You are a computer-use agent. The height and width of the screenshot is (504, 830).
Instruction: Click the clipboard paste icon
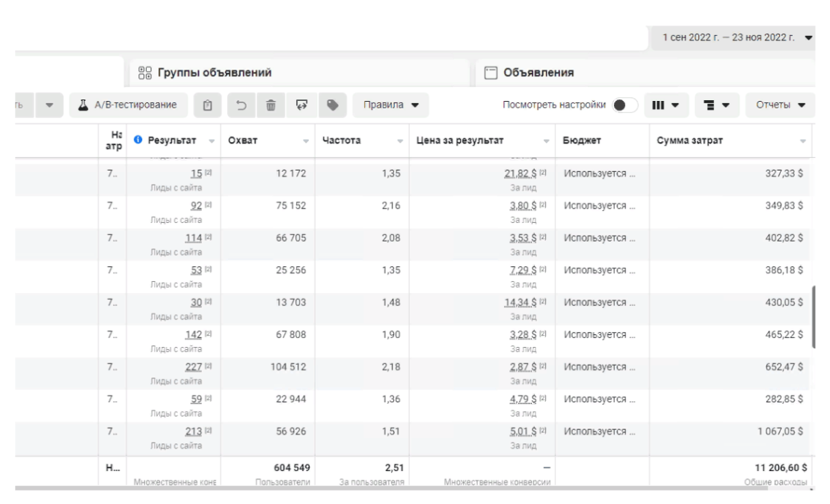[208, 105]
